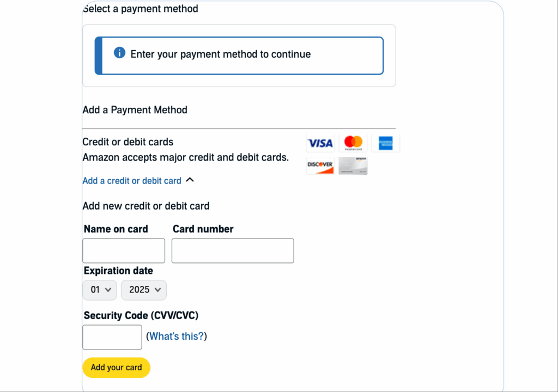This screenshot has height=392, width=558.
Task: Click the Discover card logo
Action: tap(320, 166)
